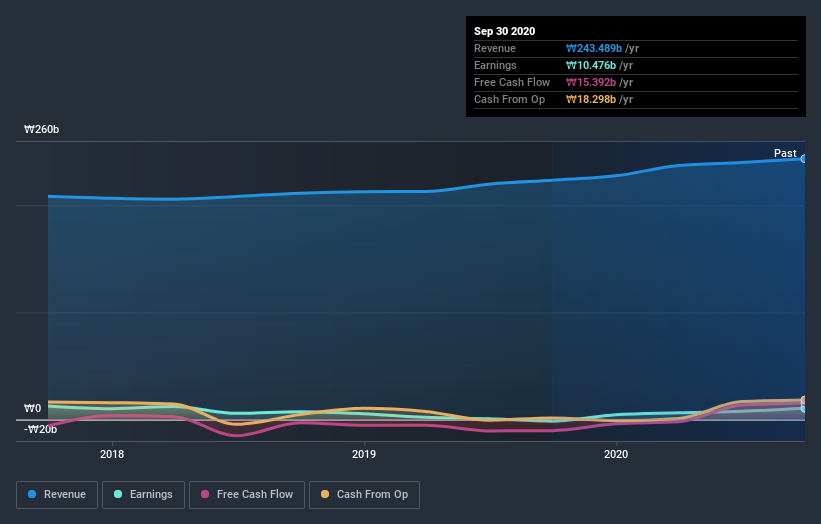
Task: Select the 2018 x-axis label
Action: pyautogui.click(x=112, y=454)
